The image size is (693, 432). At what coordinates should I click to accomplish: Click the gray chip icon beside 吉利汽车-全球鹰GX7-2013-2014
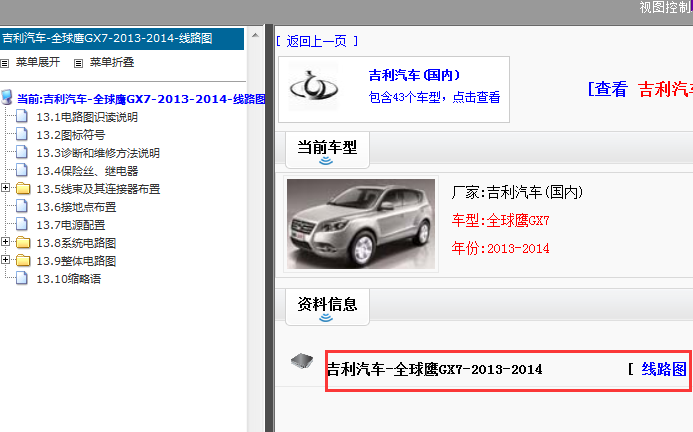(x=302, y=361)
